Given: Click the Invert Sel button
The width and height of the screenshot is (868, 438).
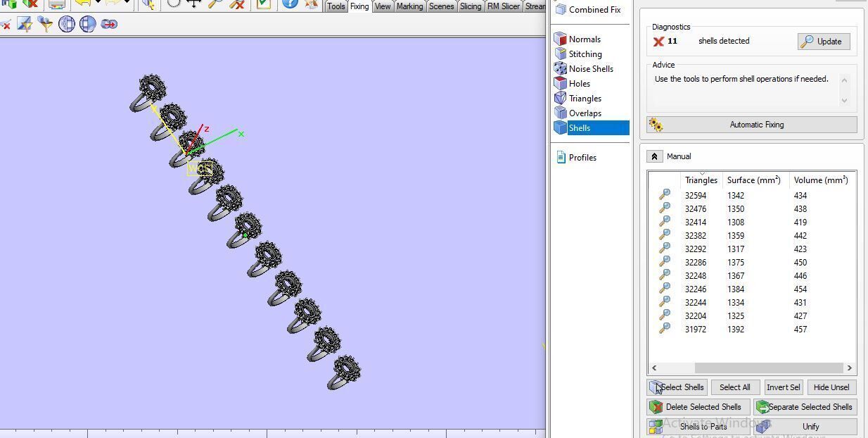Looking at the screenshot, I should [x=783, y=387].
